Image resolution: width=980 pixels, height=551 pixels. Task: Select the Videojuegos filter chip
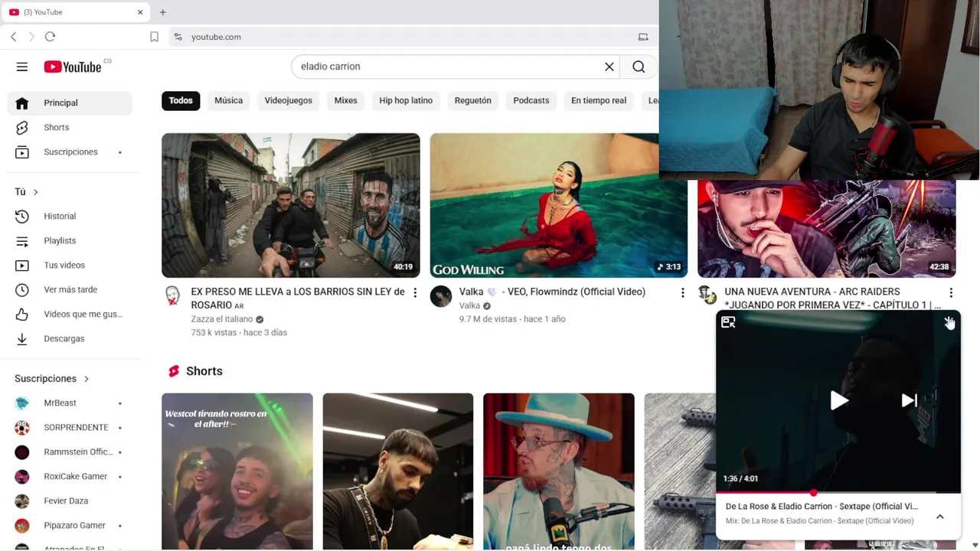point(289,100)
